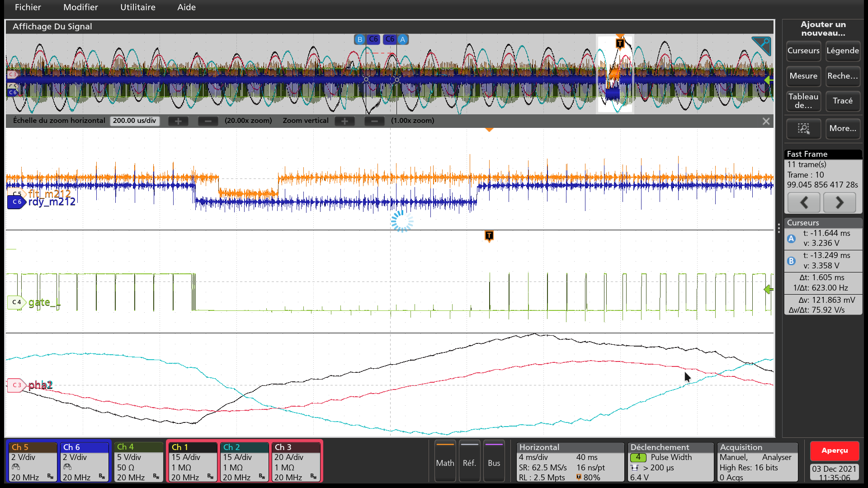Open the Déclenchement trigger badge
The image size is (868, 488).
(670, 462)
